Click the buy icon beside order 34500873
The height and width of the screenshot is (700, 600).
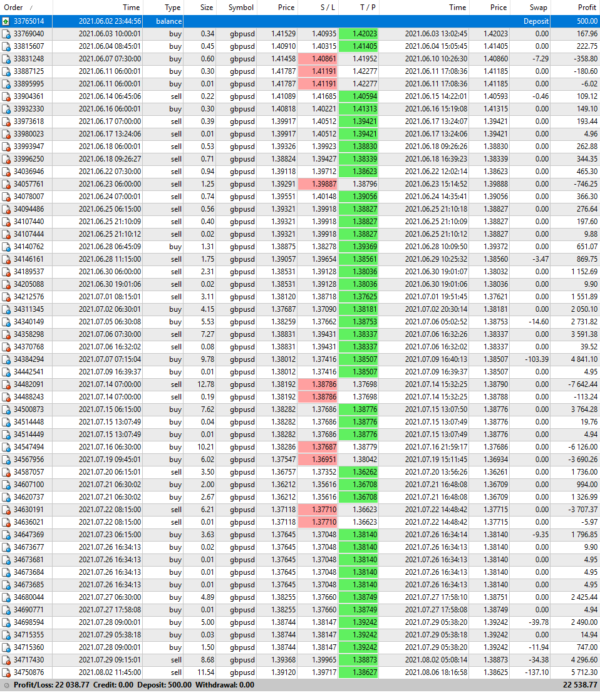[x=6, y=409]
